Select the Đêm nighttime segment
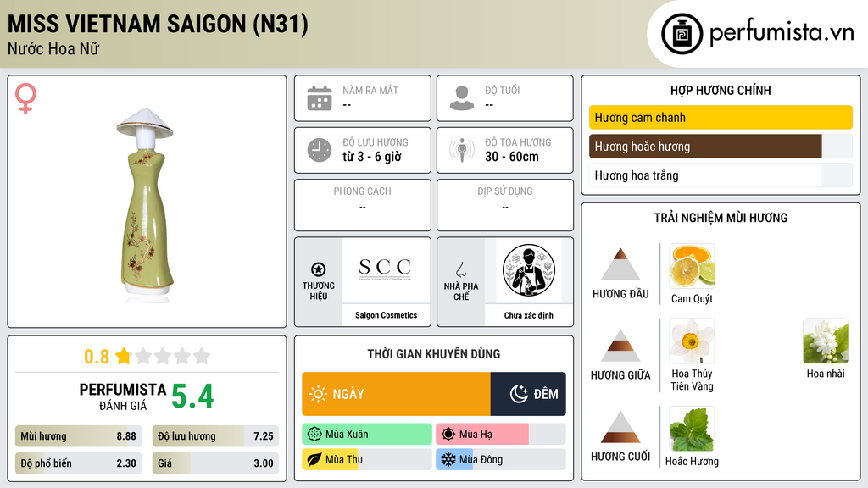The height and width of the screenshot is (488, 868). [x=528, y=394]
